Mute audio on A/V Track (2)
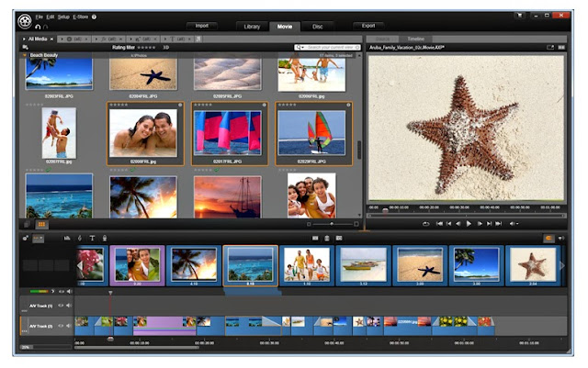This screenshot has height=368, width=588. [x=69, y=326]
